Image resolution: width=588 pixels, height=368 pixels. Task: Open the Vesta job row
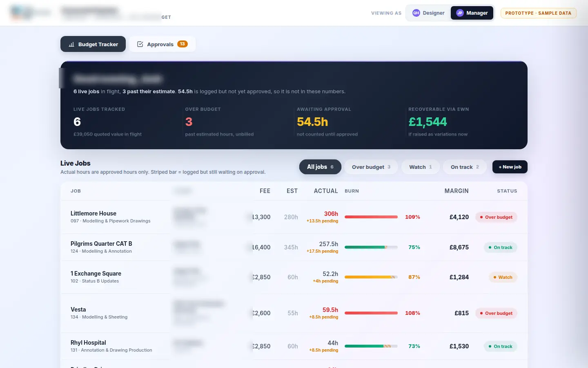pyautogui.click(x=294, y=313)
